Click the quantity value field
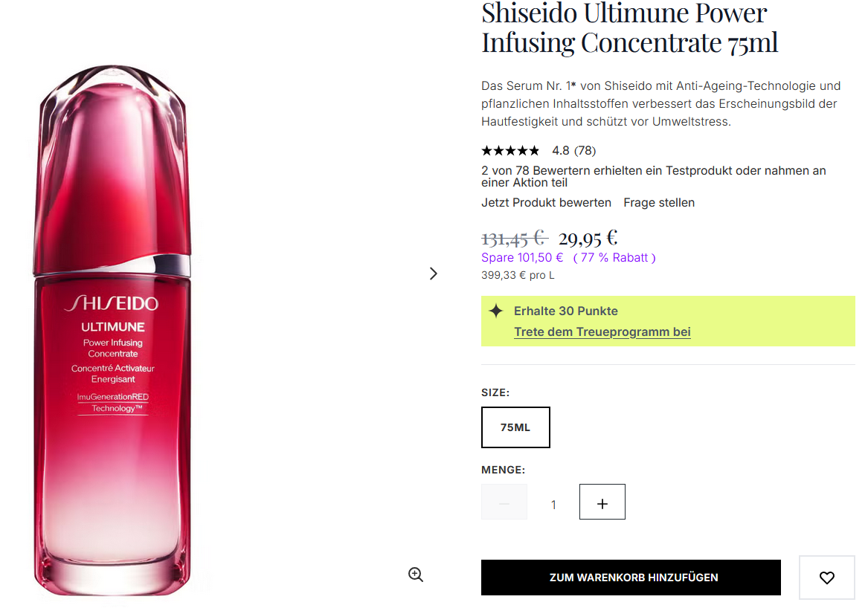 (553, 505)
